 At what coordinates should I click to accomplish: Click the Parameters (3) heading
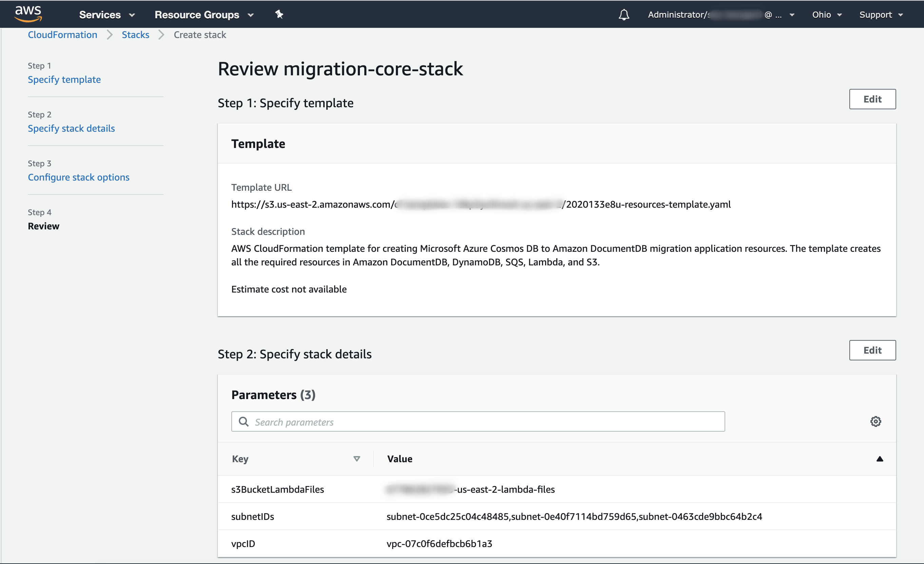pos(273,395)
